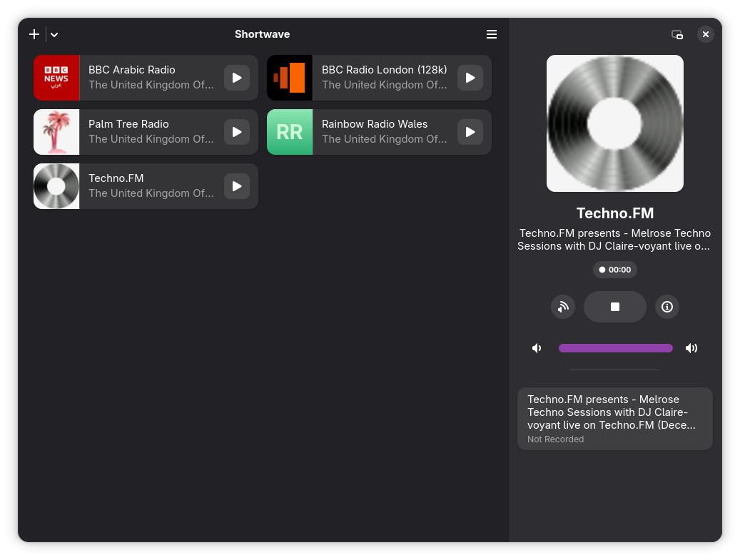Image resolution: width=740 pixels, height=560 pixels.
Task: Start Palm Tree Radio playback
Action: 237,132
